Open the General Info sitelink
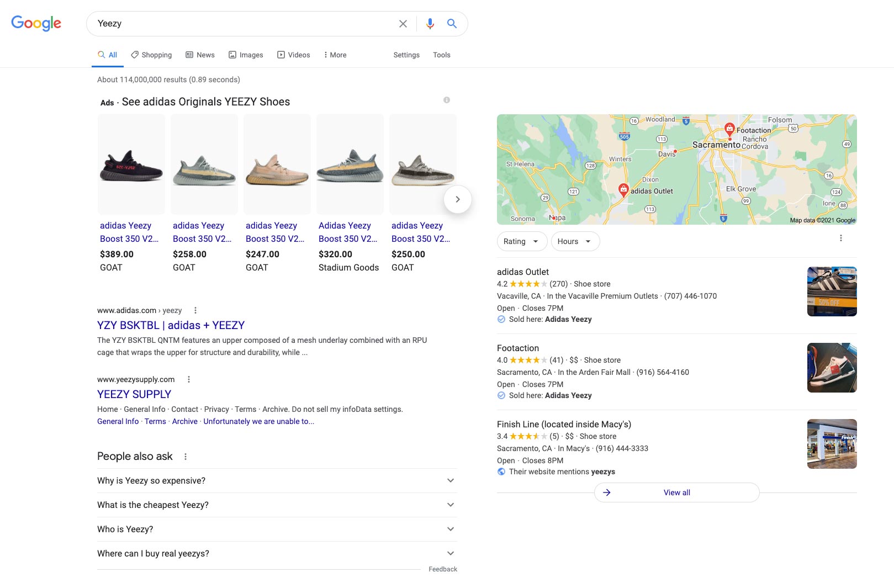This screenshot has height=588, width=894. click(x=118, y=421)
